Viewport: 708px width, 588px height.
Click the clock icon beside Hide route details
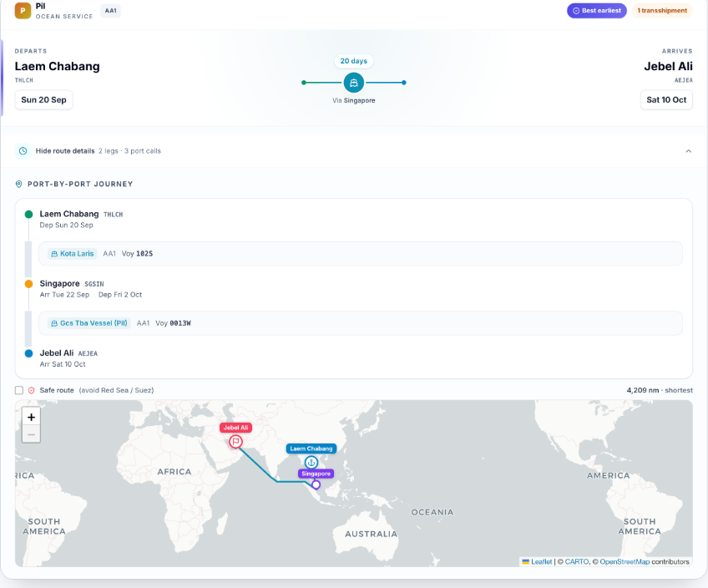[23, 151]
